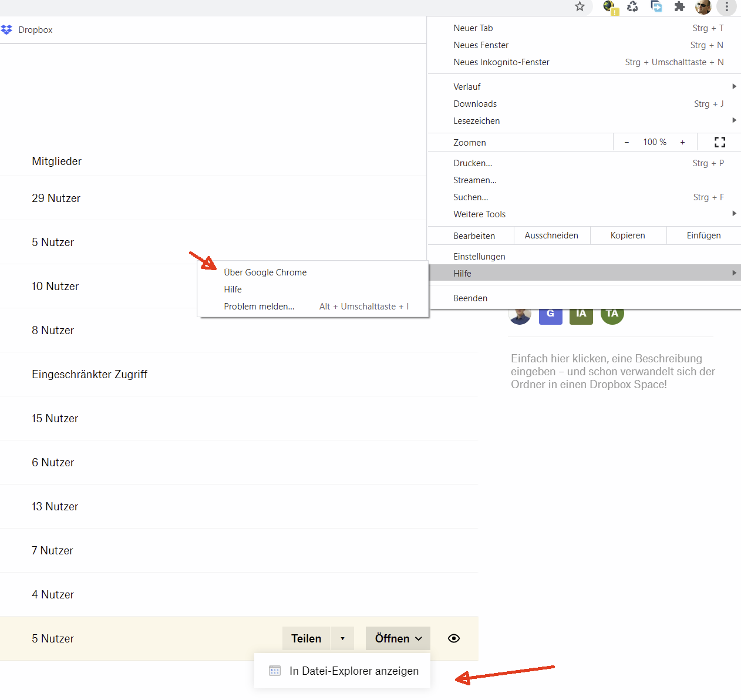Screen dimensions: 741x700
Task: Enter full screen mode from Zoomen row
Action: click(720, 142)
